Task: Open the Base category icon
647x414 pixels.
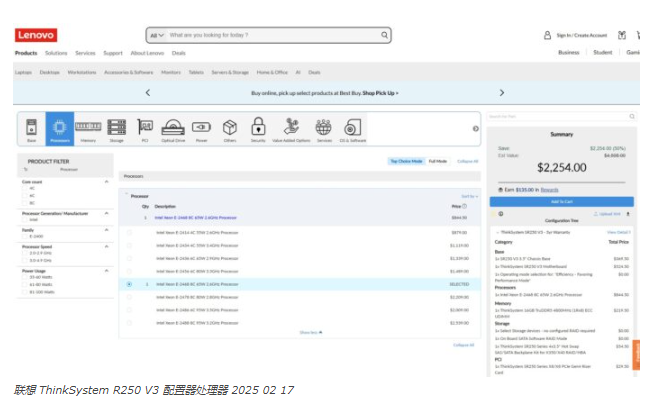Action: (x=31, y=129)
